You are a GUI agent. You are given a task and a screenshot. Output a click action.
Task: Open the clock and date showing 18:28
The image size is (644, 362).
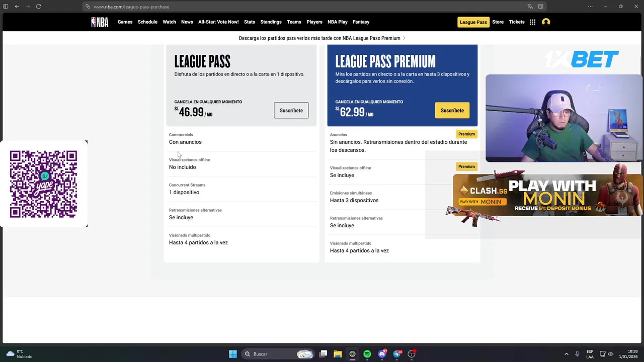[629, 354]
